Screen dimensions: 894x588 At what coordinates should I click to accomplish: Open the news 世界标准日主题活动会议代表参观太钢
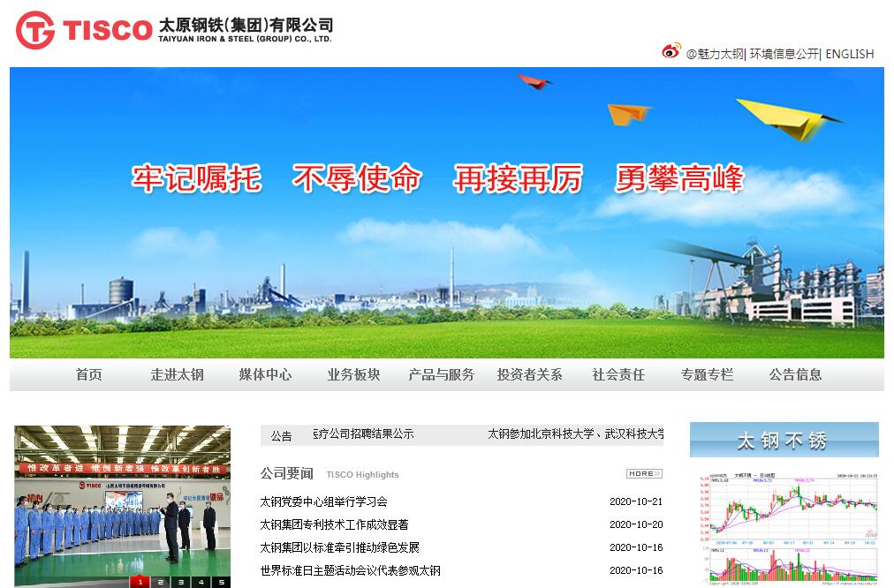(x=350, y=570)
